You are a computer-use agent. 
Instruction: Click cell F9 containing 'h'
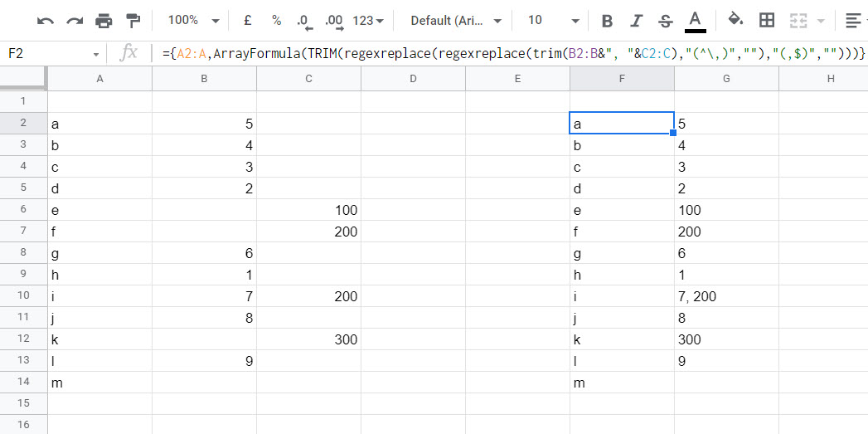(623, 275)
